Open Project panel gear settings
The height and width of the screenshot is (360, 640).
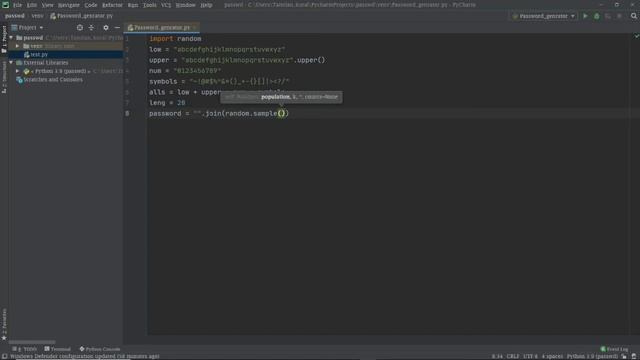(106, 27)
